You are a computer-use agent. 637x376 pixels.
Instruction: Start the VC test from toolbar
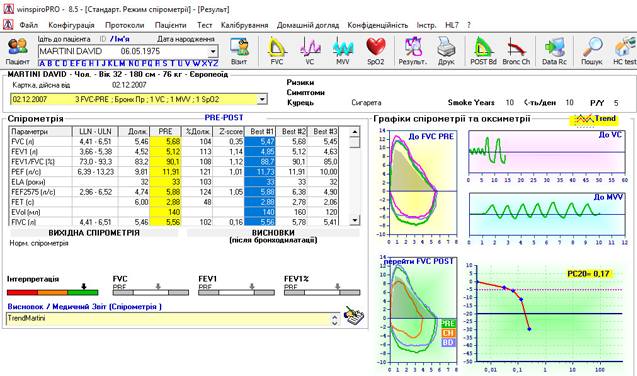pyautogui.click(x=310, y=51)
